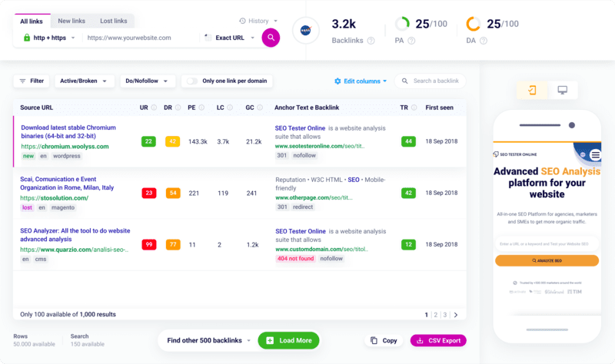
Task: Click the DA score progress ring
Action: (x=474, y=24)
